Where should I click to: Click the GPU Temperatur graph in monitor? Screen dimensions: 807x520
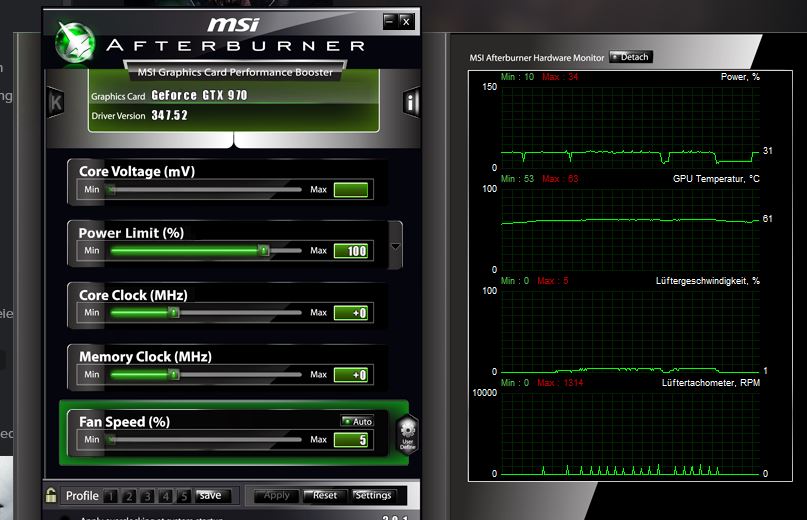pos(630,229)
